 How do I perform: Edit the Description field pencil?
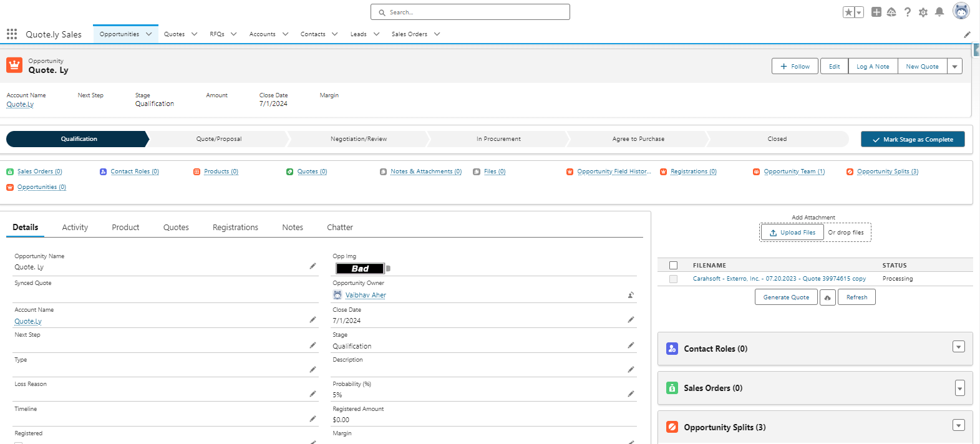click(631, 370)
